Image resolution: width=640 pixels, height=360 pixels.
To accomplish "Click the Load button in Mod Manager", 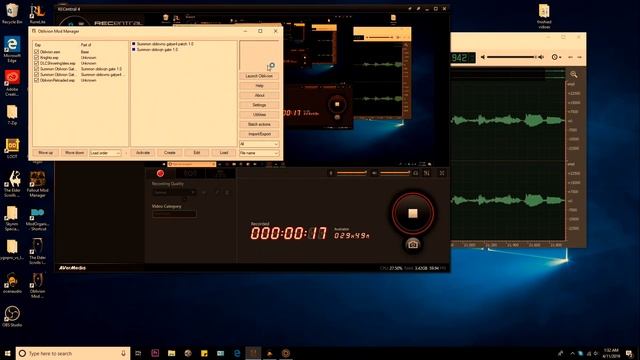I will [224, 153].
